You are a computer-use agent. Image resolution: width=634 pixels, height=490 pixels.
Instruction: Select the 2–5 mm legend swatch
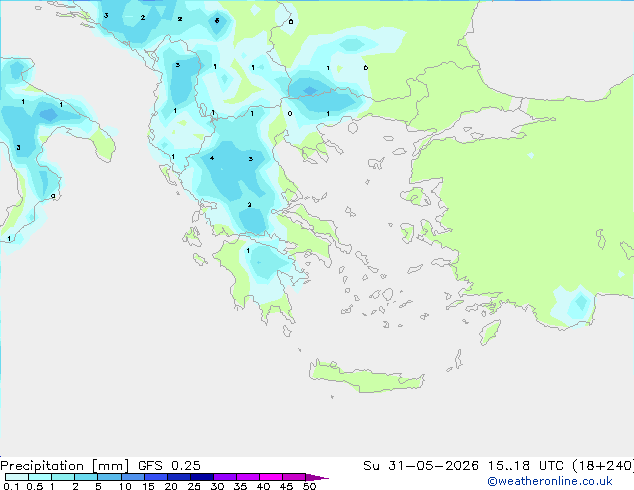[86, 477]
